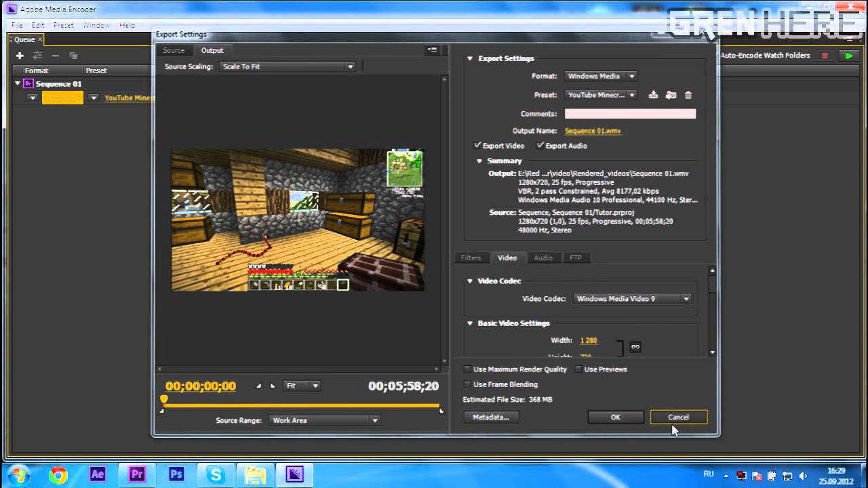Click the Cancel button
The height and width of the screenshot is (488, 868).
[x=678, y=417]
